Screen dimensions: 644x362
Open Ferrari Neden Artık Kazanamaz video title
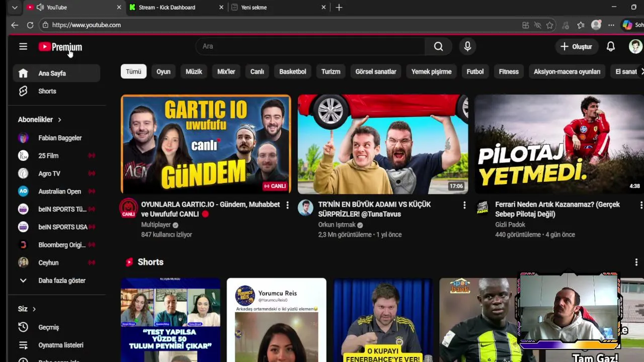pos(557,209)
